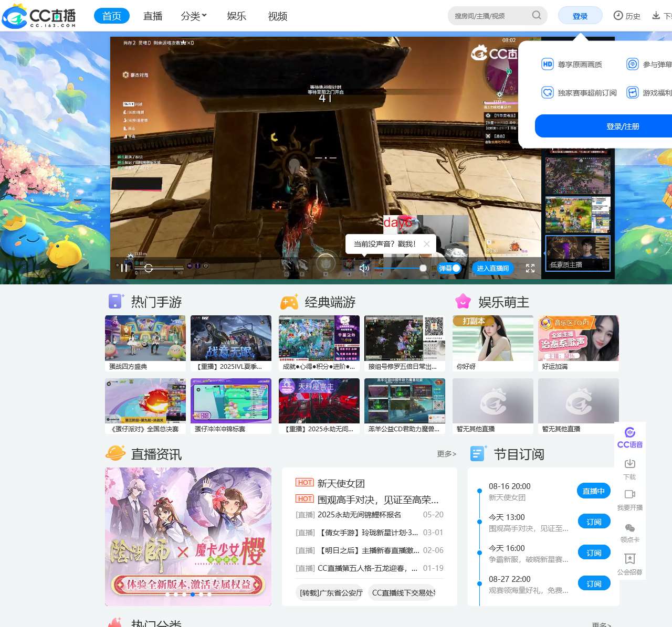Expand 更多 in 直播资讯 section
The height and width of the screenshot is (627, 672).
(x=446, y=454)
